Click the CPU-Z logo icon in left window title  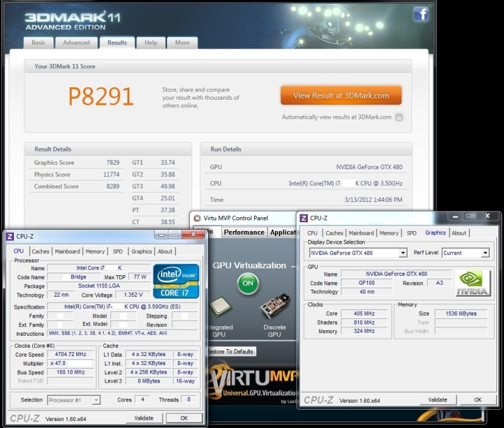[x=10, y=236]
